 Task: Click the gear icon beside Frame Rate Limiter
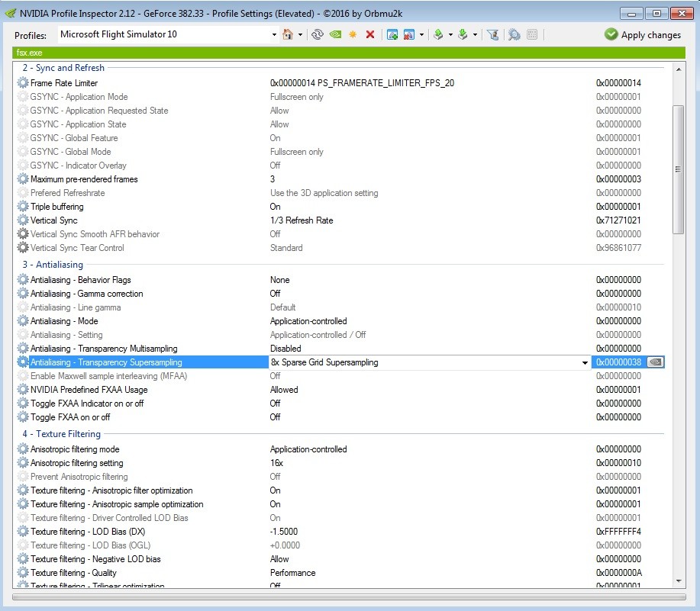pyautogui.click(x=23, y=83)
